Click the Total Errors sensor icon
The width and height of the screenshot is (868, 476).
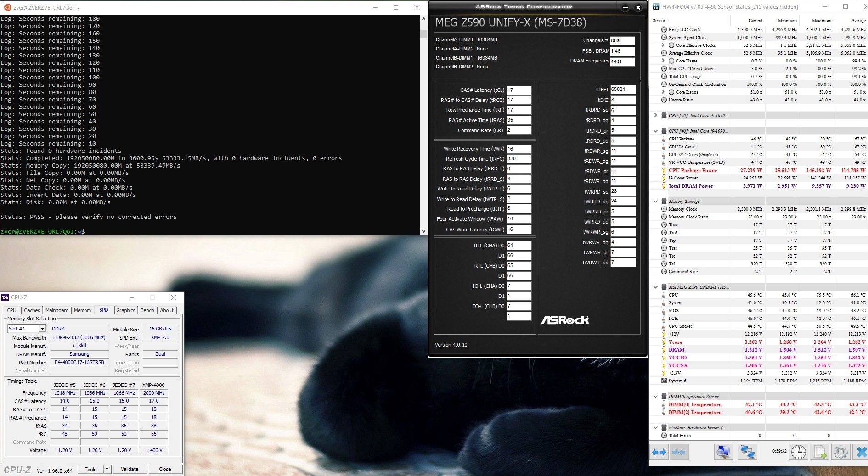point(664,436)
